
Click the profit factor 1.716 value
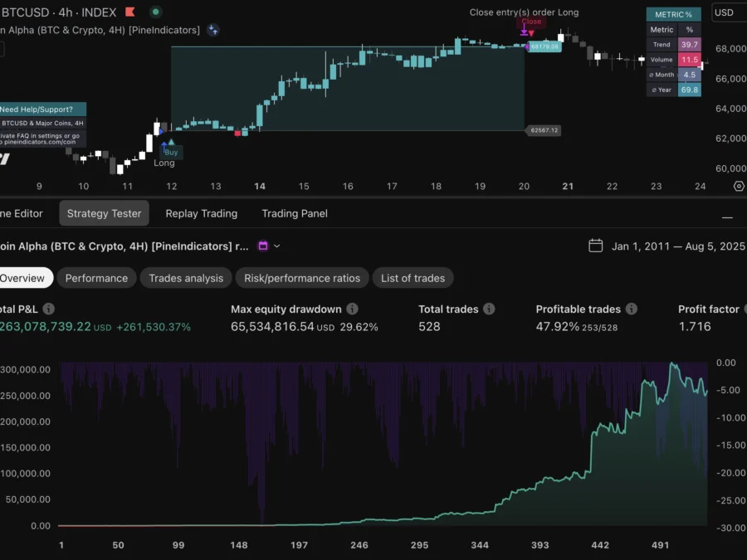(695, 327)
